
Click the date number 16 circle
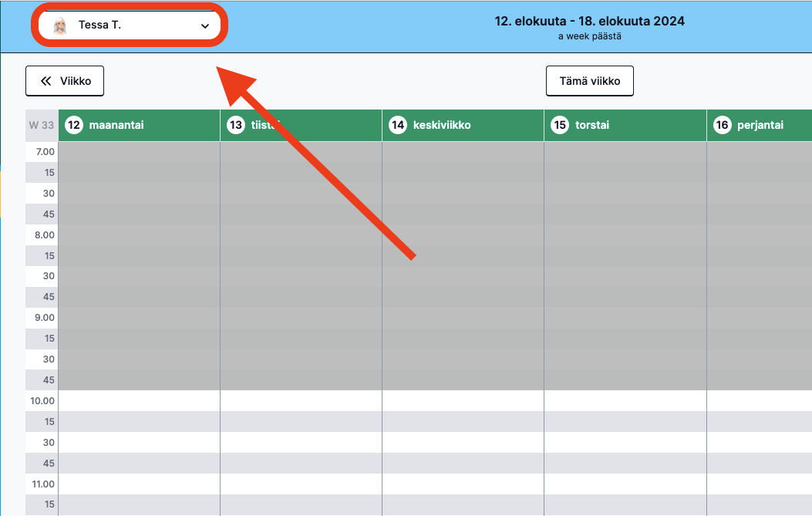click(722, 125)
